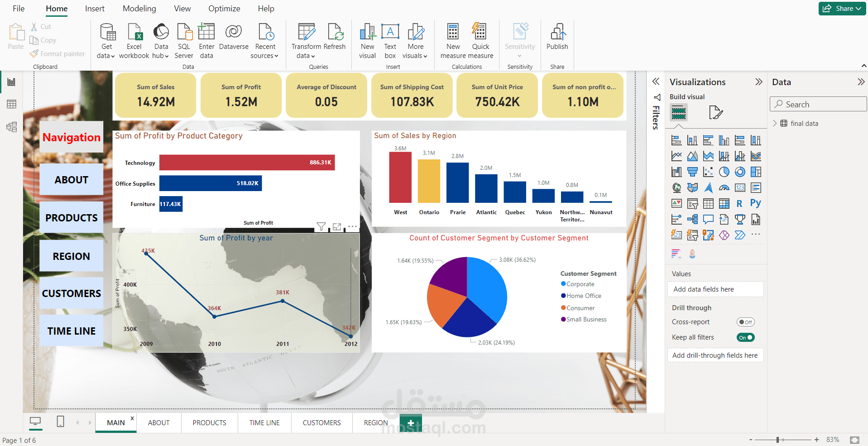This screenshot has width=868, height=446.
Task: Switch to the Modeling ribbon tab
Action: click(139, 8)
